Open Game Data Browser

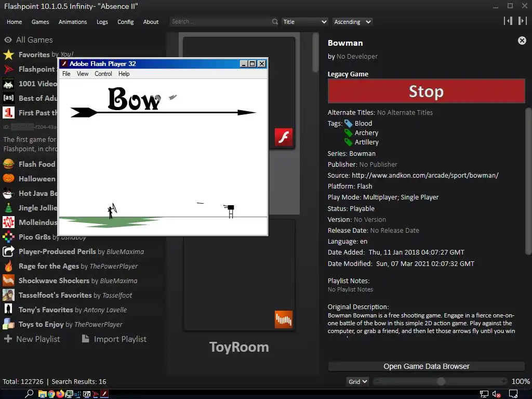click(x=426, y=366)
